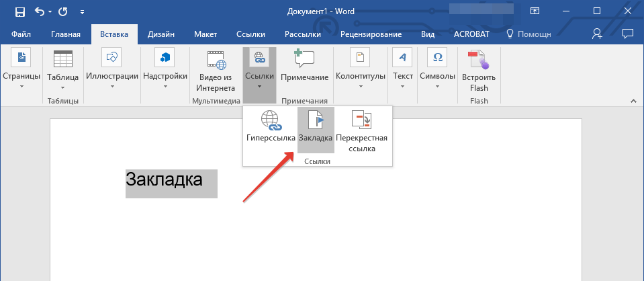Viewport: 644px width, 281px height.
Task: Click the Redo (repeat) icon
Action: (x=62, y=11)
